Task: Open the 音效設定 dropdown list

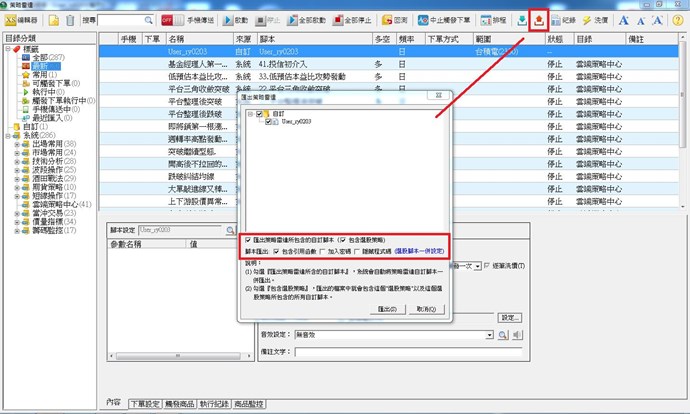Action: click(490, 336)
